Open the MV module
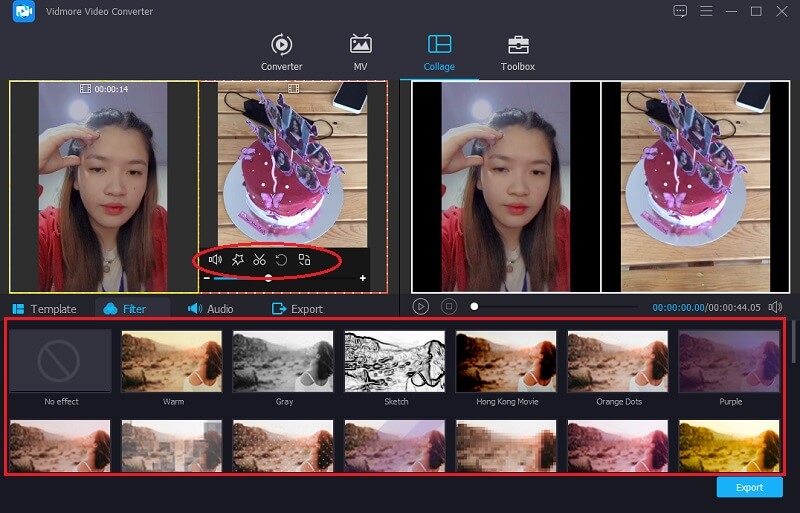The image size is (800, 513). click(x=360, y=52)
